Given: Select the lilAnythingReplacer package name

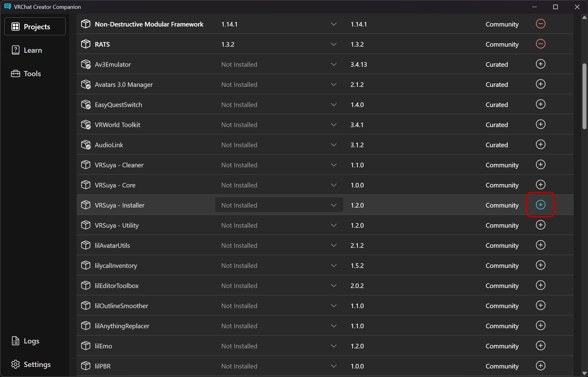Looking at the screenshot, I should pos(122,326).
